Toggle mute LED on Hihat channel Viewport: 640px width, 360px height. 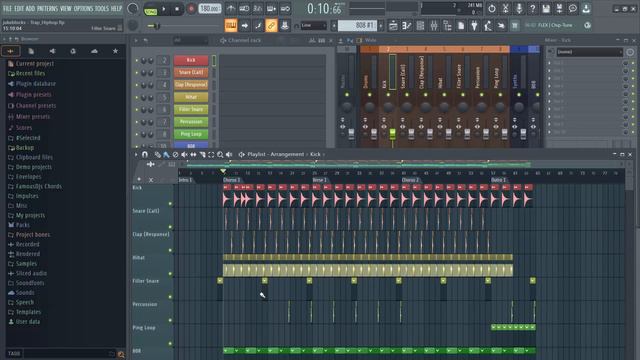click(x=137, y=98)
